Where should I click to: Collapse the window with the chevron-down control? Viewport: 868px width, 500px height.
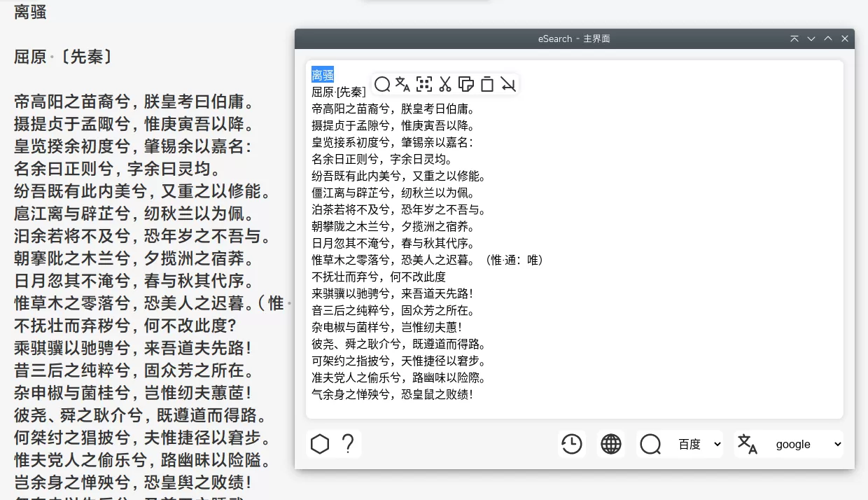pos(811,39)
